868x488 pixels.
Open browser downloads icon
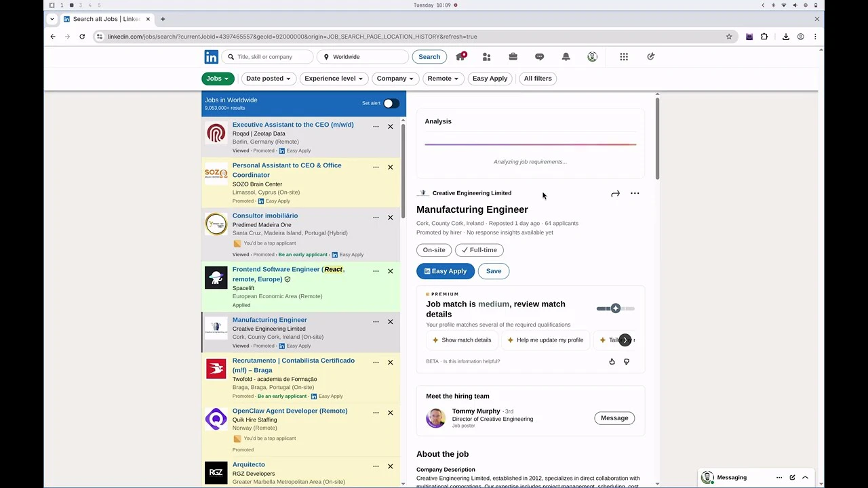[x=786, y=37]
